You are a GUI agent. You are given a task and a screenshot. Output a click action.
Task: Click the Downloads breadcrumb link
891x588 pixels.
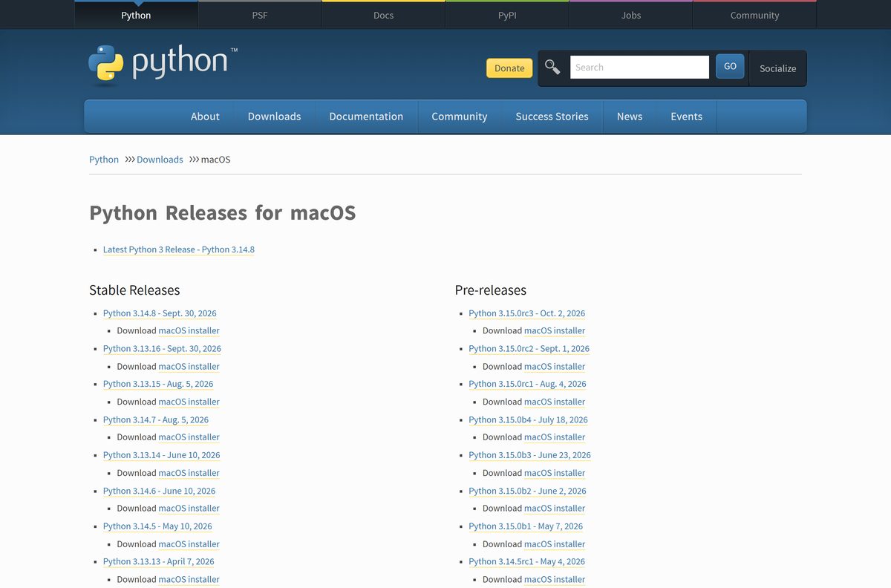coord(160,160)
